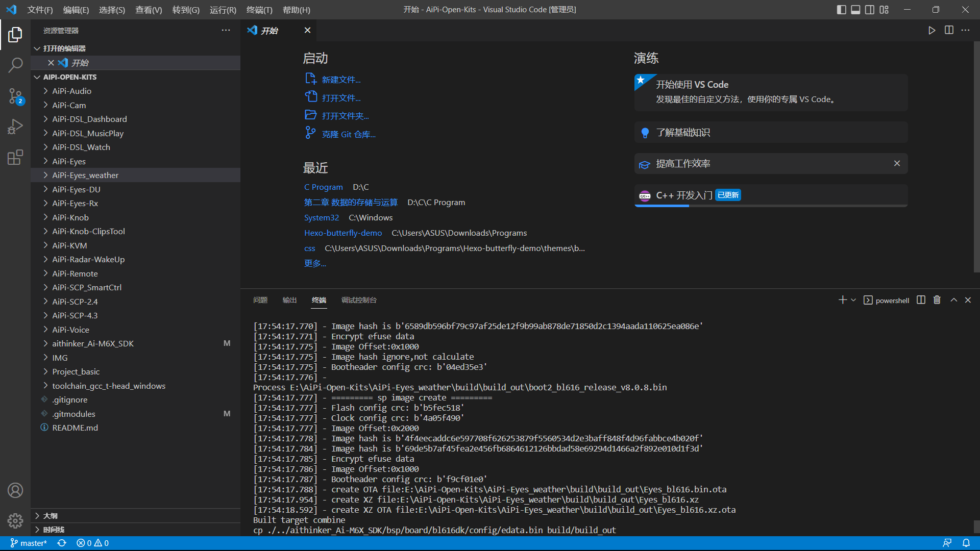Open the Explorer view in activity bar

pyautogui.click(x=15, y=35)
